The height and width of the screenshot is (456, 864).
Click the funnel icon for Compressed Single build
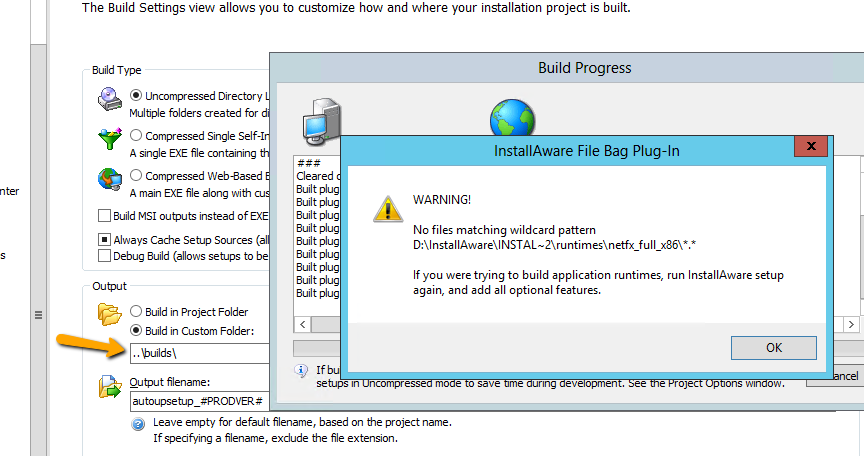(110, 138)
